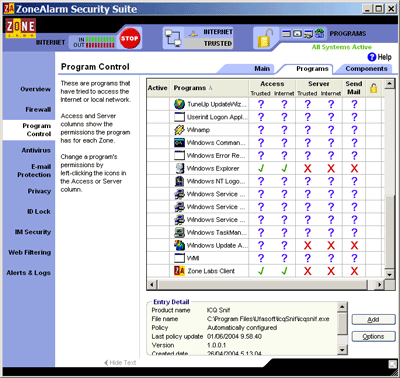Viewport: 400px width, 378px height.
Task: Open E-mail Protection section
Action: click(x=34, y=171)
